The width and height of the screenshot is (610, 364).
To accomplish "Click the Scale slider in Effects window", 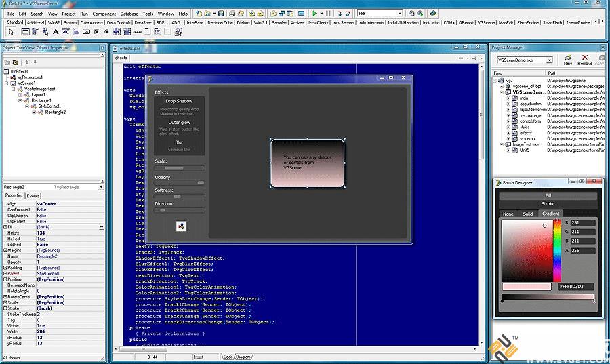I will pos(180,168).
